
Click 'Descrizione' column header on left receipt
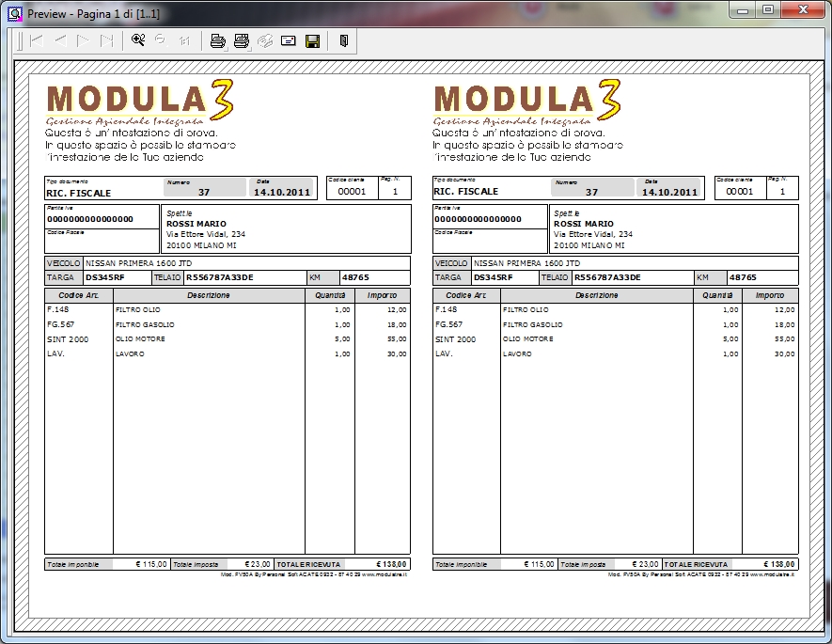pos(209,295)
